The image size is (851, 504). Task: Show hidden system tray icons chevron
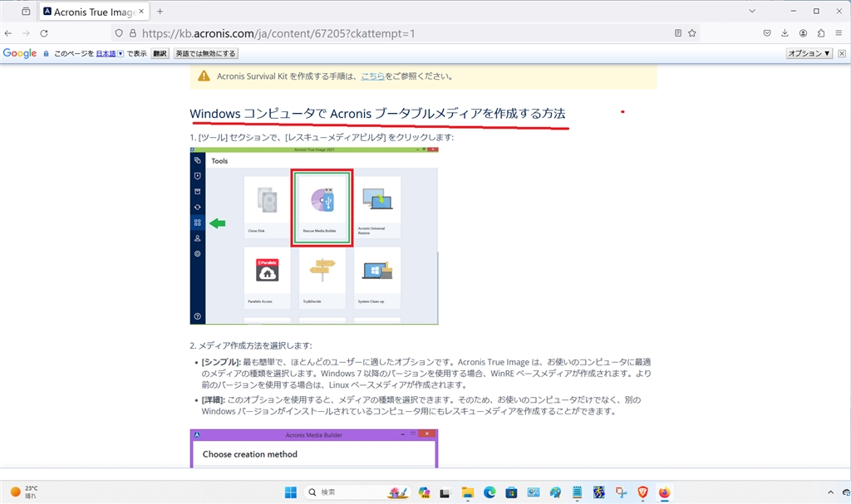(830, 492)
